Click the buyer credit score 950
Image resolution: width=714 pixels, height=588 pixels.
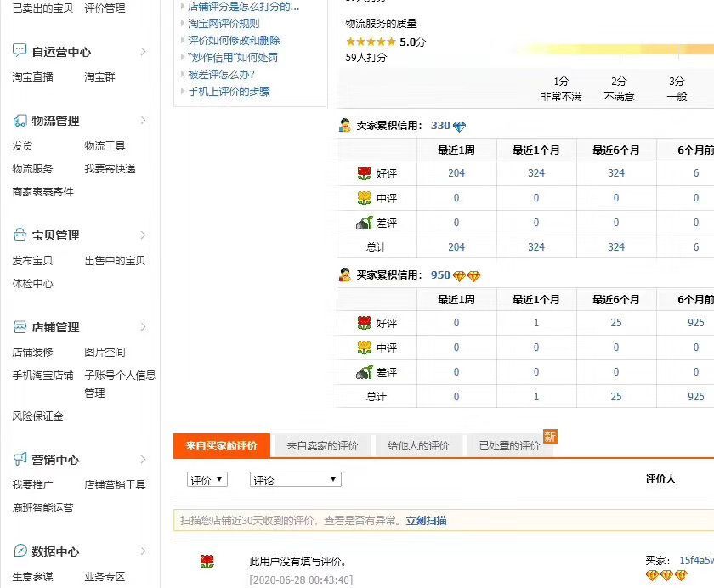(440, 275)
